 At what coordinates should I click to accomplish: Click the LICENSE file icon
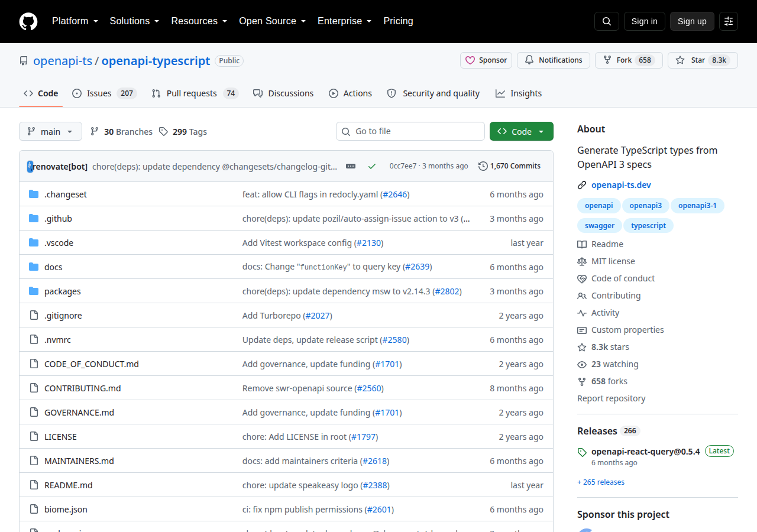click(34, 437)
